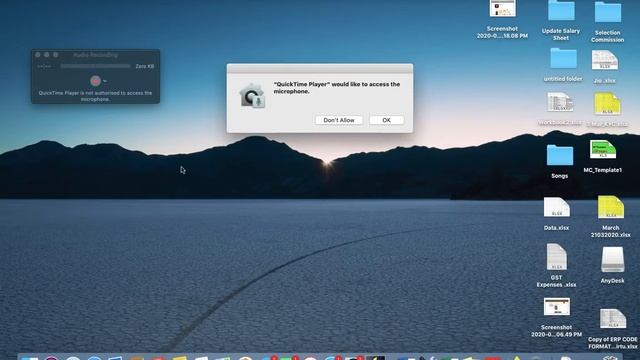Click the 'MC_Template1' file name label

coord(602,170)
